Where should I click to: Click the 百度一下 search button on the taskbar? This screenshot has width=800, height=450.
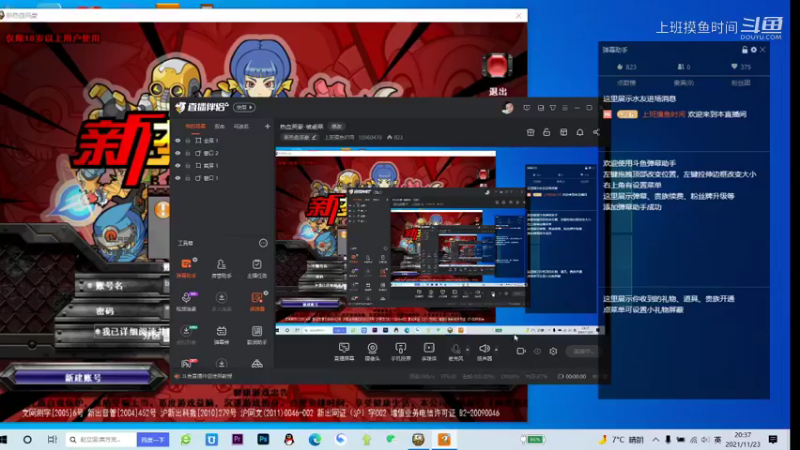[x=153, y=439]
